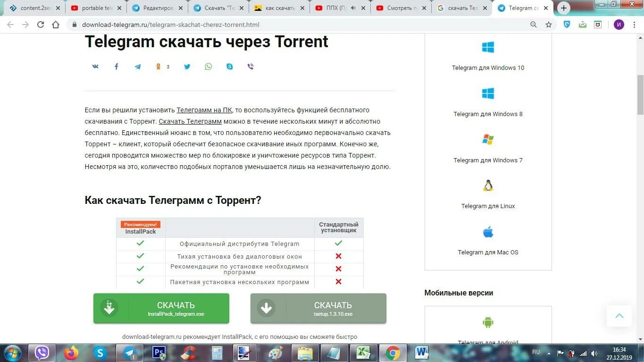Switch to the Google скачать Тел tab
The image size is (644, 362).
[x=462, y=8]
